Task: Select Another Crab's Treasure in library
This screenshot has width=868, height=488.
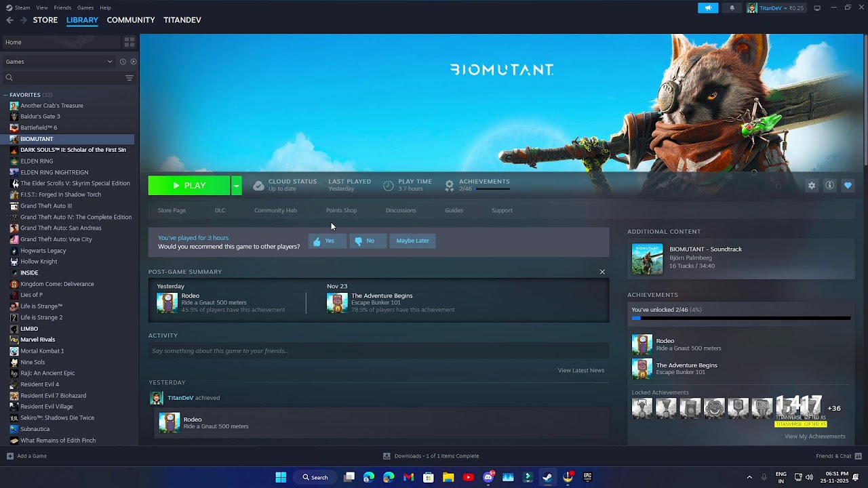Action: 52,106
